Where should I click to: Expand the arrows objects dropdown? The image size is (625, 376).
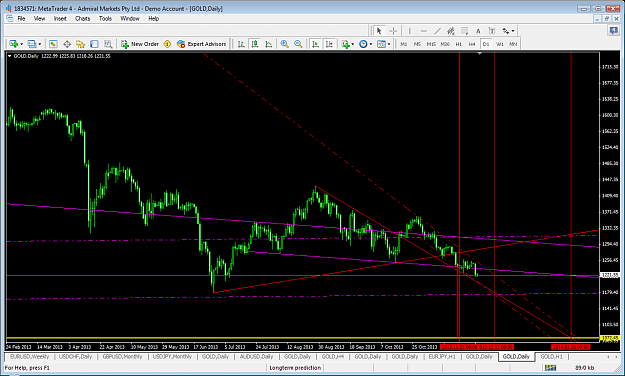coord(513,31)
